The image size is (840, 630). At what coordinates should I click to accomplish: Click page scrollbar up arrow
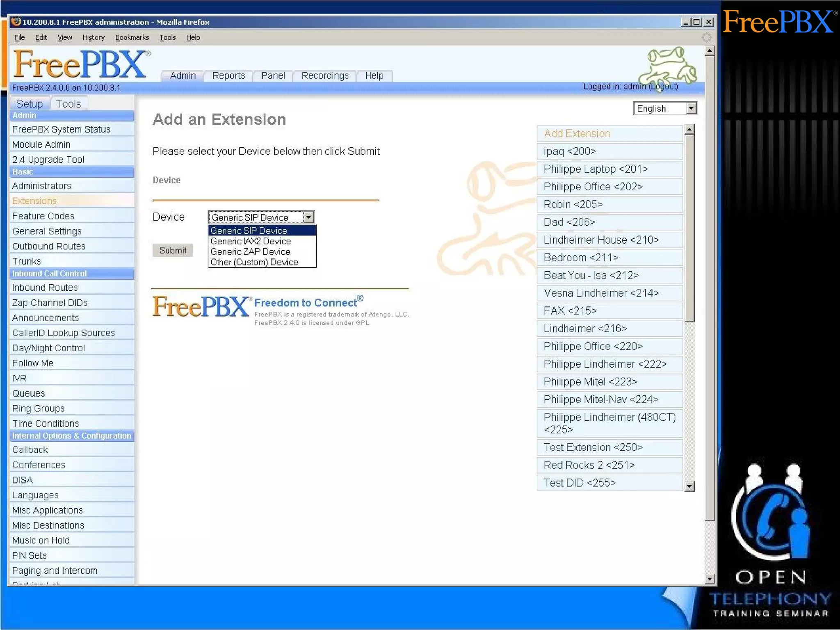click(710, 51)
